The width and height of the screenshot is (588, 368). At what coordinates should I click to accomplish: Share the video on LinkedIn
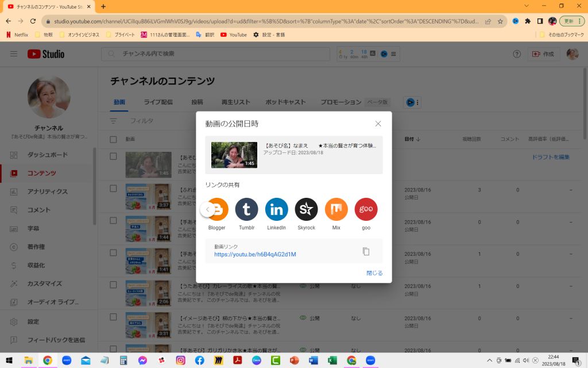pos(276,209)
